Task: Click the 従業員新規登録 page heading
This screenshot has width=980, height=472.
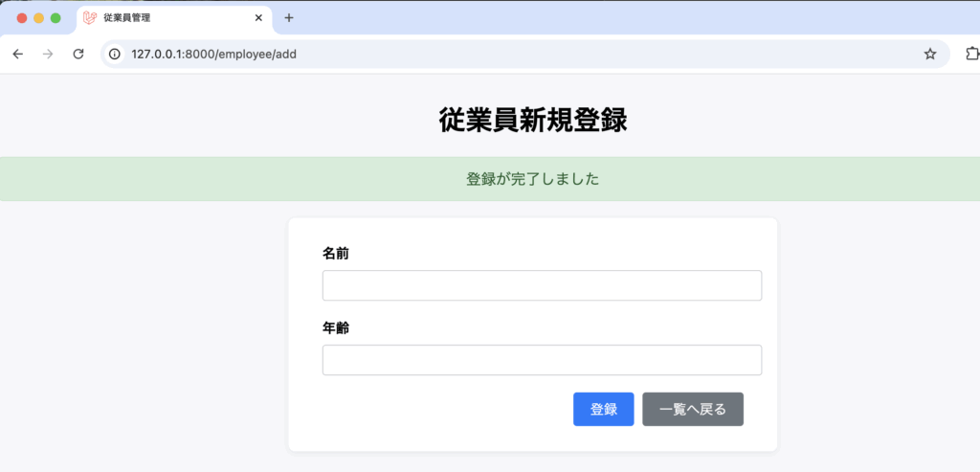Action: (533, 121)
